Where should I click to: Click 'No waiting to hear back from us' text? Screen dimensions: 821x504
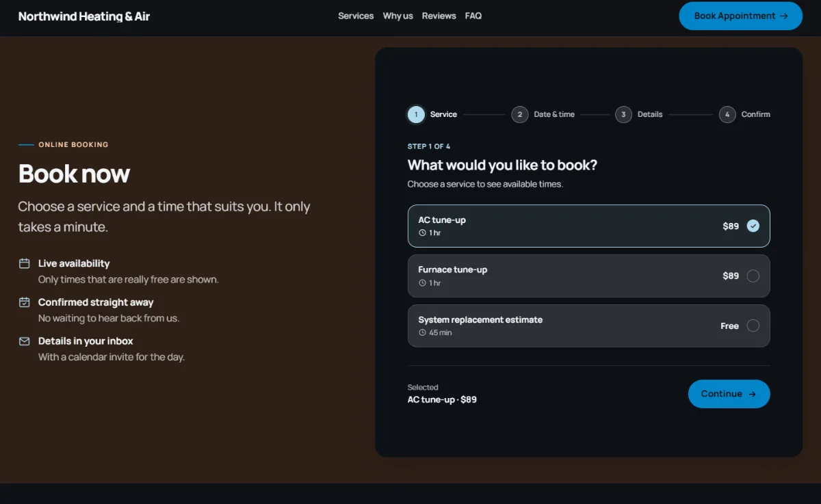[x=109, y=318]
